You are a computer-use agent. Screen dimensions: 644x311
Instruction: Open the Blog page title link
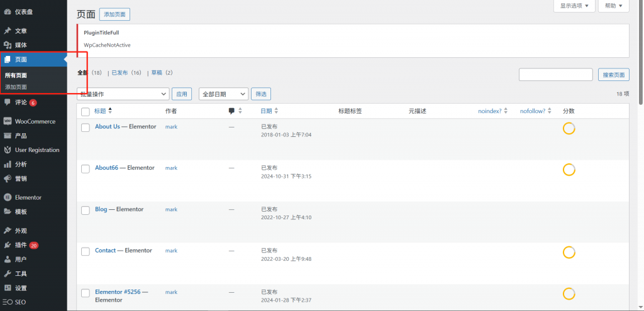[x=101, y=209]
